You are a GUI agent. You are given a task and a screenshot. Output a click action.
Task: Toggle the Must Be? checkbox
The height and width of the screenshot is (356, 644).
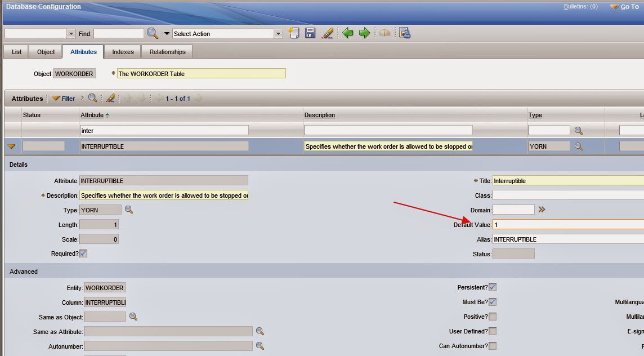click(493, 302)
